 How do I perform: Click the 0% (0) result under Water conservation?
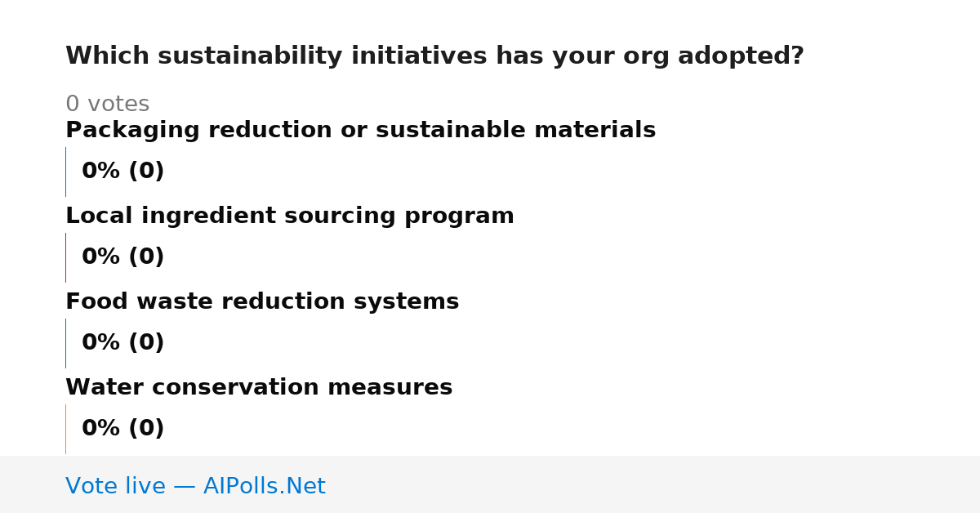coord(123,429)
